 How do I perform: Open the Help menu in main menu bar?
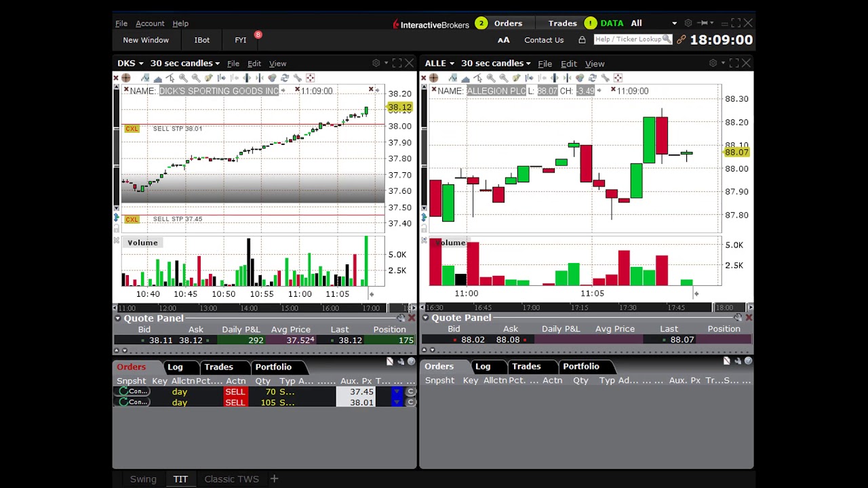pyautogui.click(x=180, y=24)
